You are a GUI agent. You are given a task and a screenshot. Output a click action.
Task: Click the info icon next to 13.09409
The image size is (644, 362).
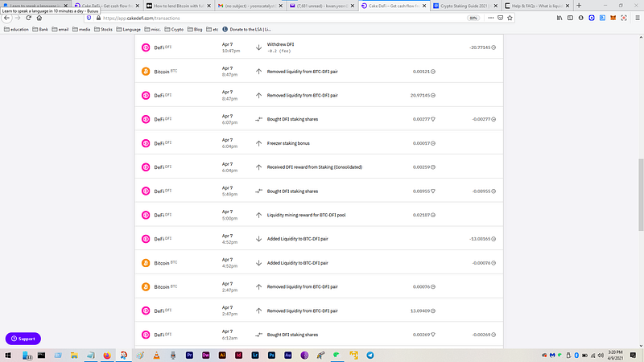(433, 311)
